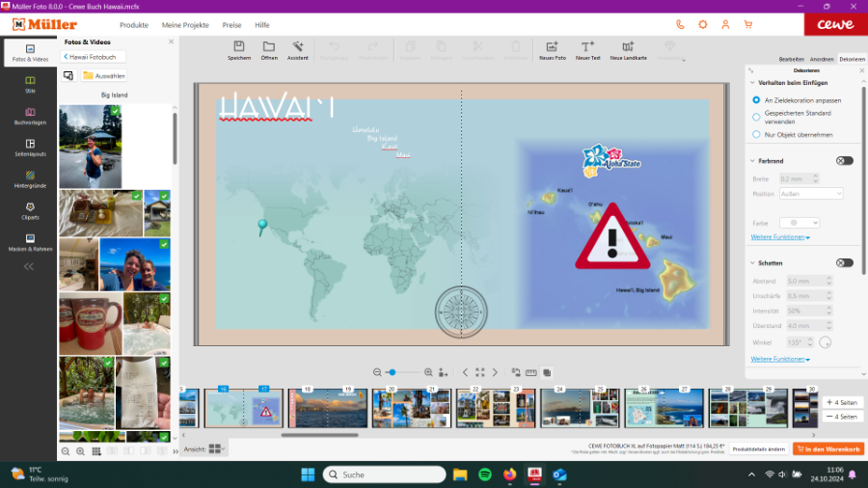Open the Assistent wizard tool

[x=298, y=47]
